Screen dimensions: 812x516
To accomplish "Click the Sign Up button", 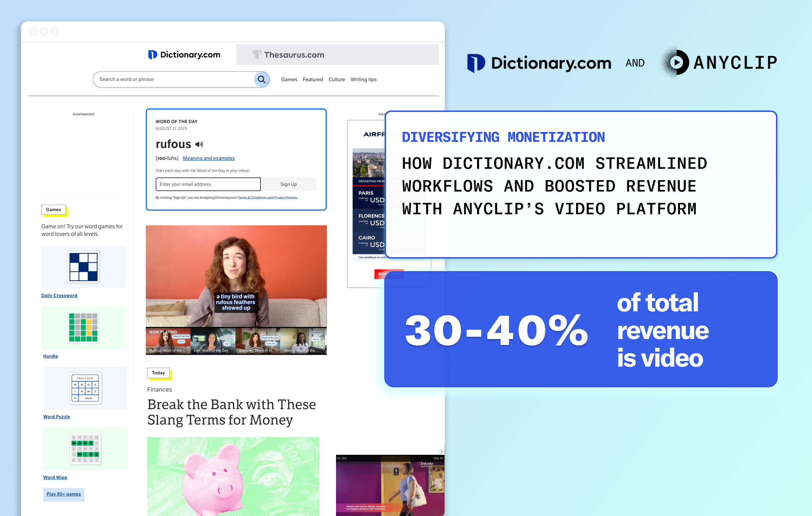I will pyautogui.click(x=288, y=184).
